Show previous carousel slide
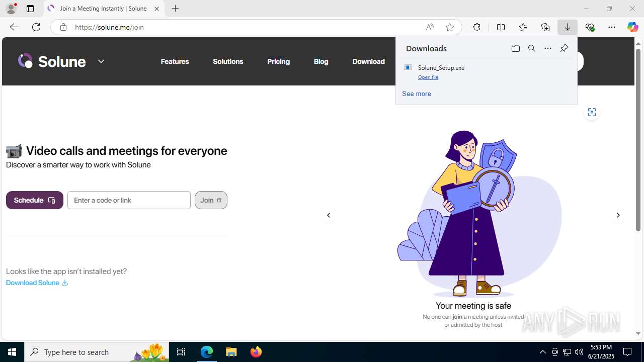The image size is (644, 362). [329, 215]
